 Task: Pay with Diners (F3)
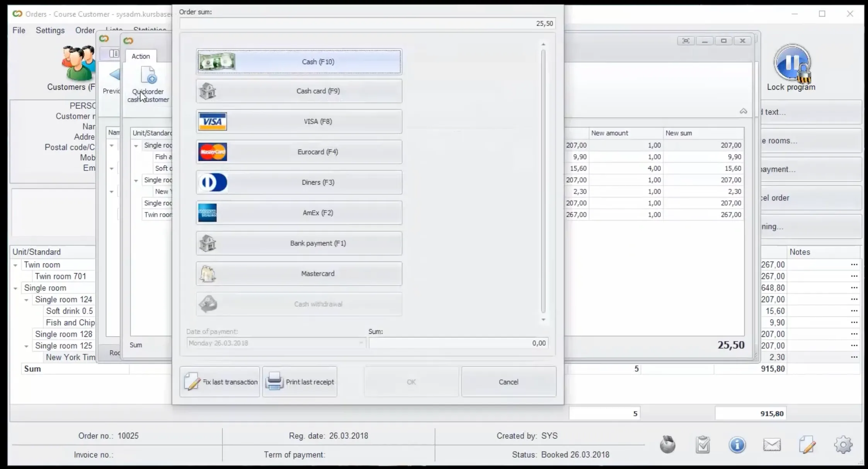click(x=299, y=182)
